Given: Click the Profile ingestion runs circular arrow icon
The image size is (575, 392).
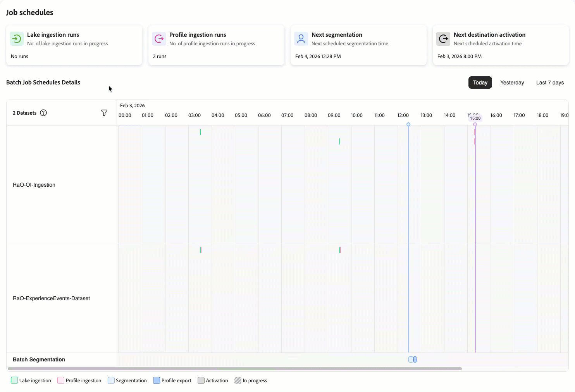Looking at the screenshot, I should (x=159, y=39).
